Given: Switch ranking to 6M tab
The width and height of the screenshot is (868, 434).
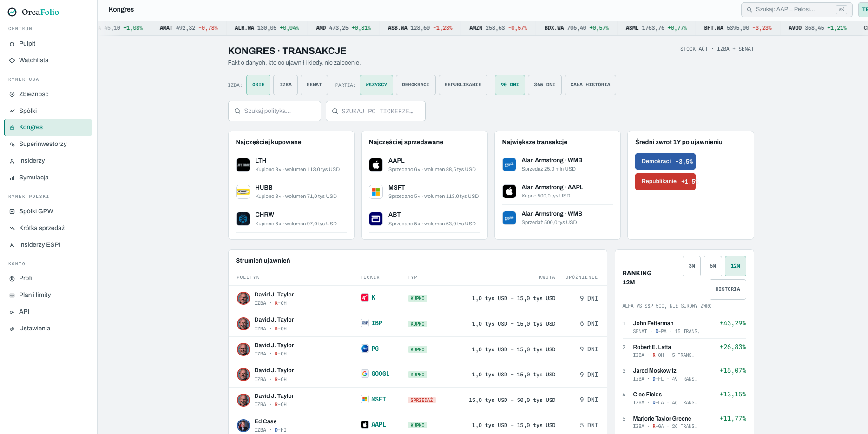Looking at the screenshot, I should [713, 266].
